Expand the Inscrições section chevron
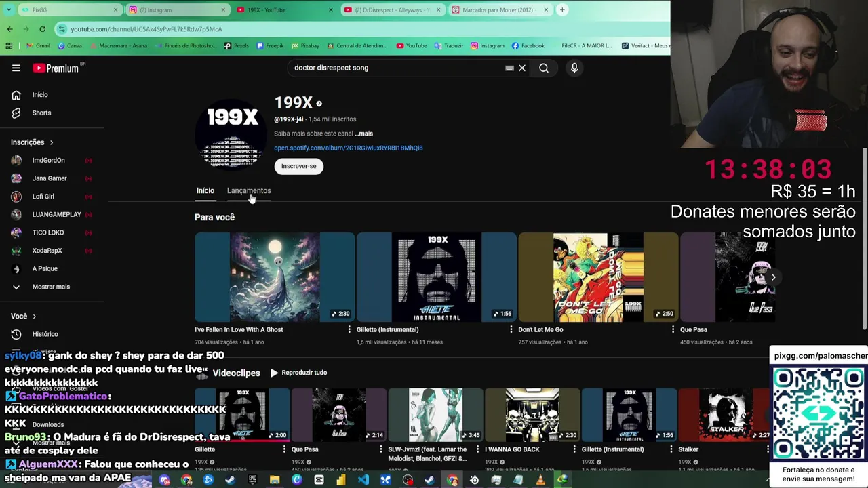 tap(51, 142)
